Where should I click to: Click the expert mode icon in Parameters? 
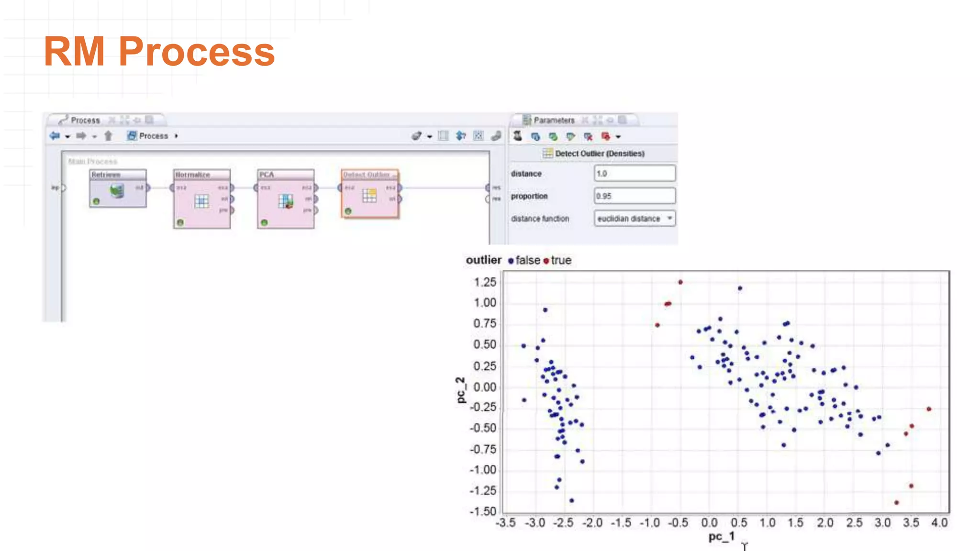click(518, 136)
